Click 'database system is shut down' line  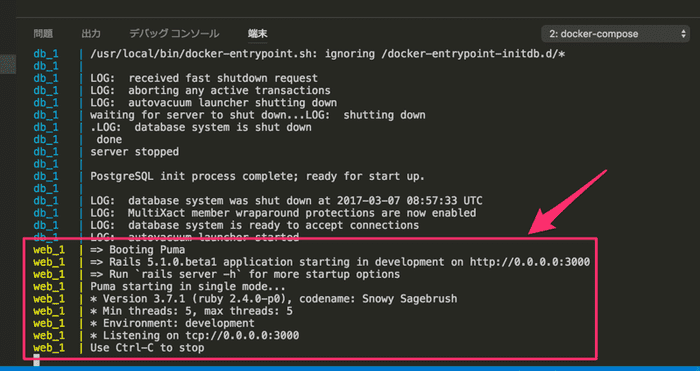click(201, 127)
